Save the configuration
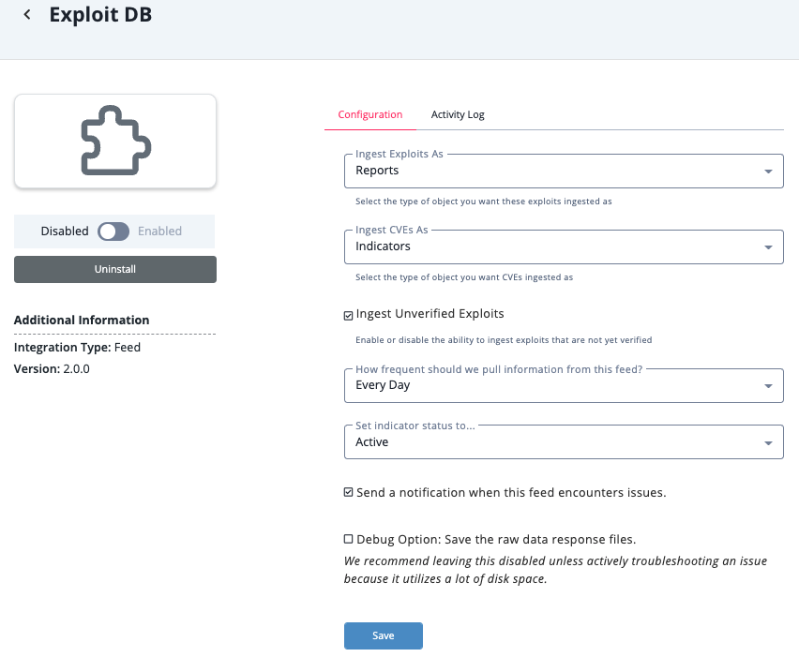799x672 pixels. tap(384, 635)
